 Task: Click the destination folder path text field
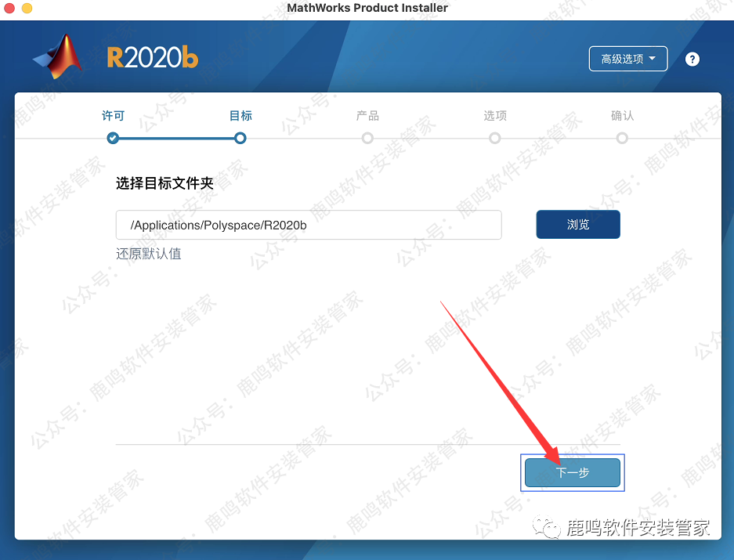309,225
